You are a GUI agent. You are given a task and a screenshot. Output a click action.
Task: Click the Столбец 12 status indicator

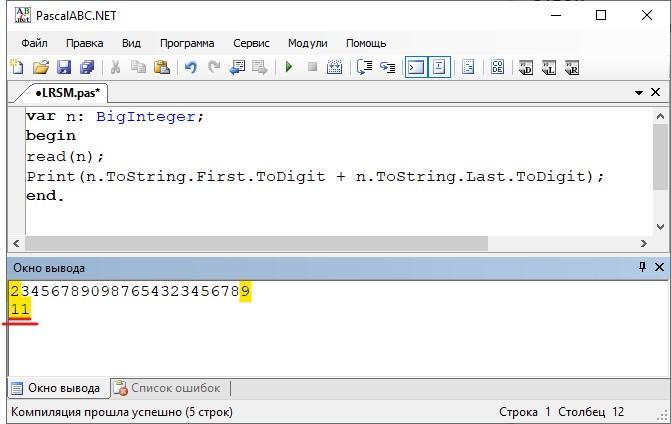click(591, 412)
